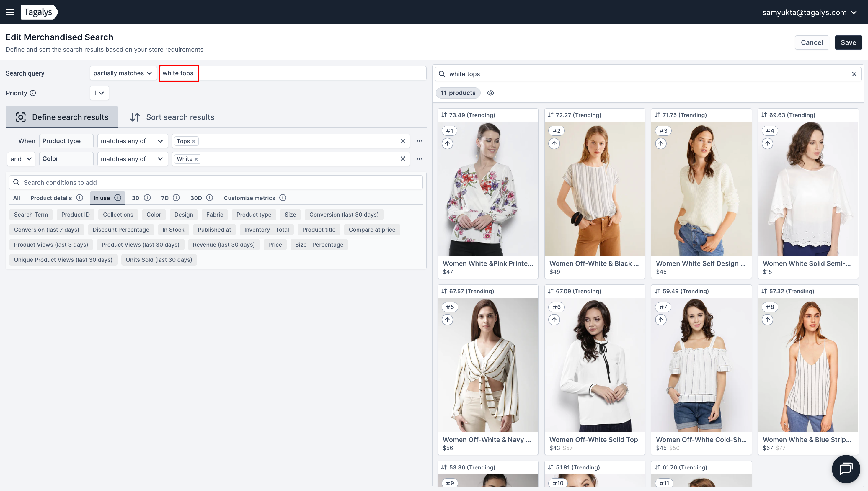Change the 'and' operator dropdown
This screenshot has height=491, width=868.
tap(21, 159)
